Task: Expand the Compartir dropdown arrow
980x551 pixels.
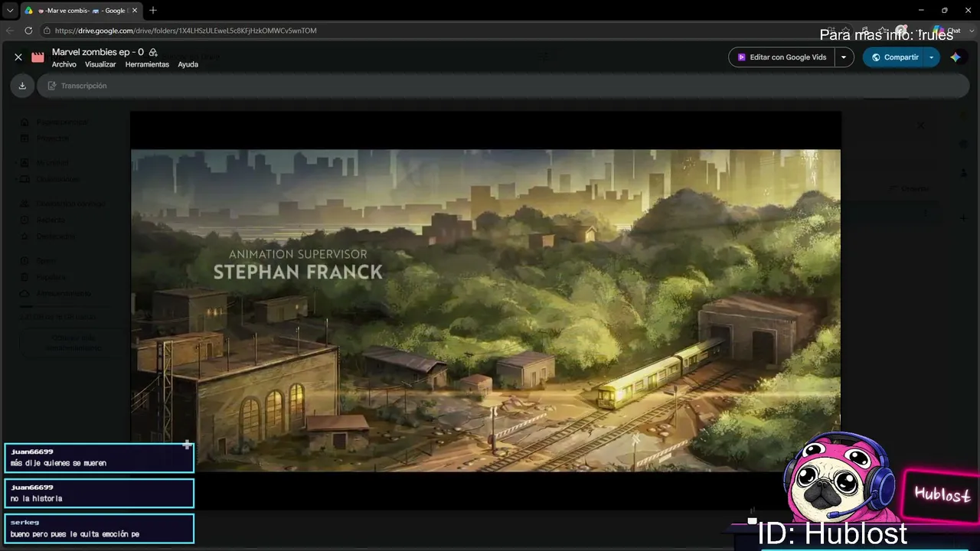Action: (x=932, y=57)
